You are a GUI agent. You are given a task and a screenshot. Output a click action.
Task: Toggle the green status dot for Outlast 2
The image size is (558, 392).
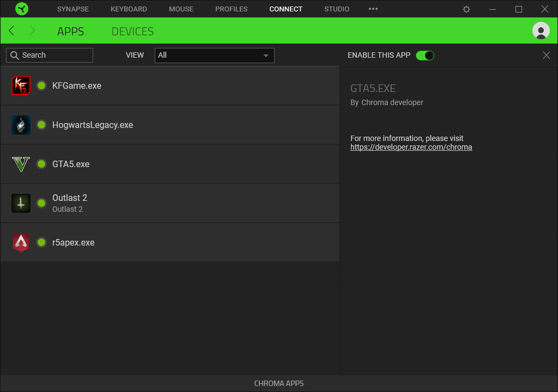coord(41,203)
